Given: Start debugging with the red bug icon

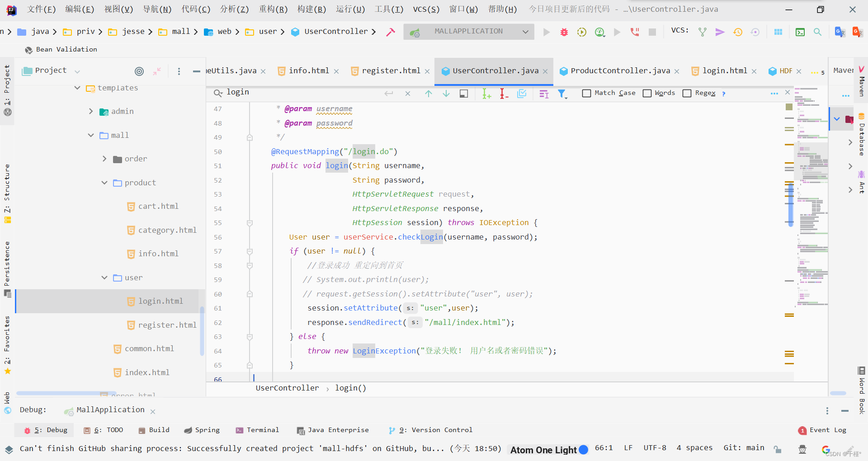Looking at the screenshot, I should 564,32.
